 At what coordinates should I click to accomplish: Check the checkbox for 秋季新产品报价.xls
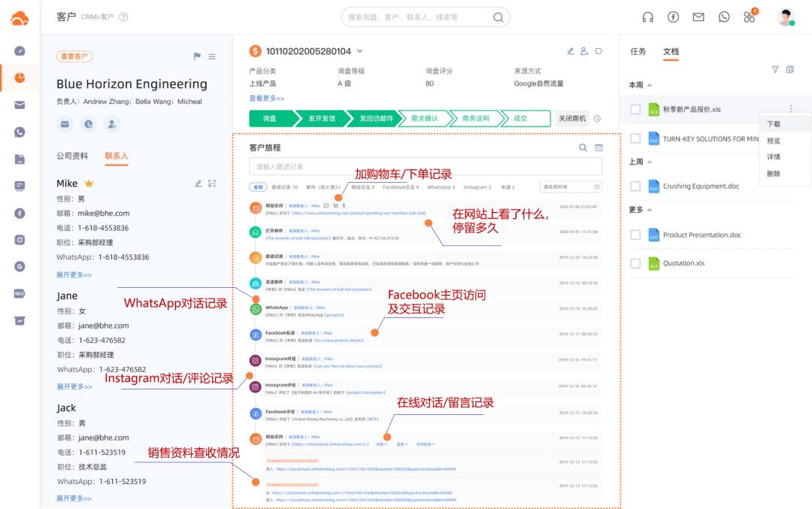(x=637, y=108)
